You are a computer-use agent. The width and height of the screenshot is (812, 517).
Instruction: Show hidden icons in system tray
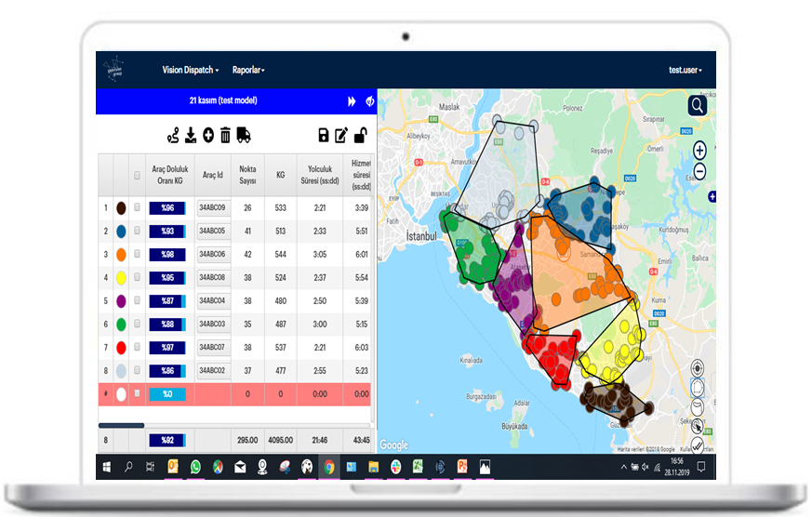[x=623, y=468]
